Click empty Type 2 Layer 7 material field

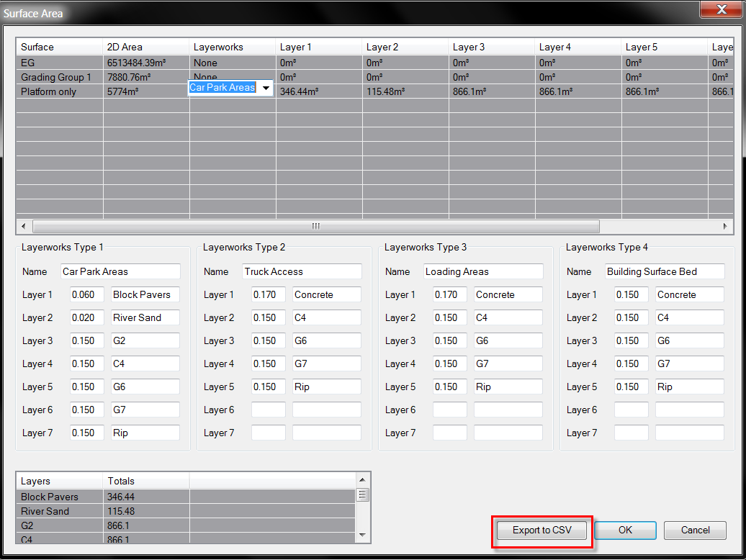pyautogui.click(x=327, y=433)
